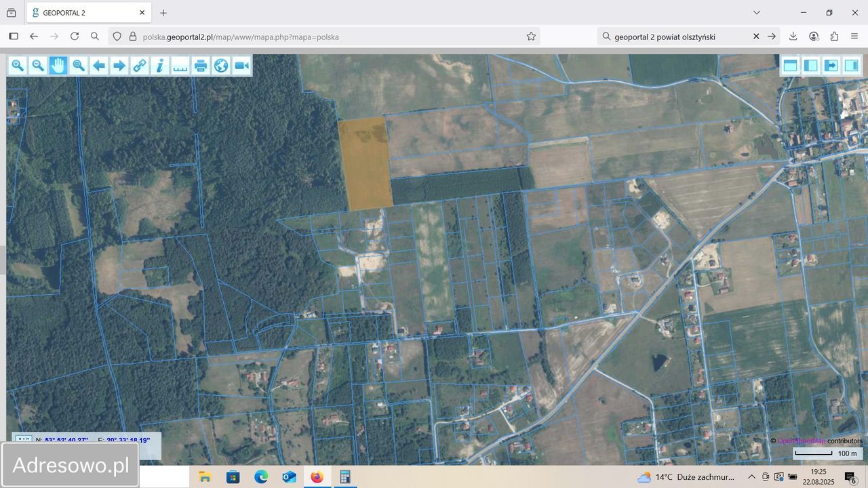The width and height of the screenshot is (868, 488).
Task: Go to previous map view arrow
Action: click(x=99, y=65)
